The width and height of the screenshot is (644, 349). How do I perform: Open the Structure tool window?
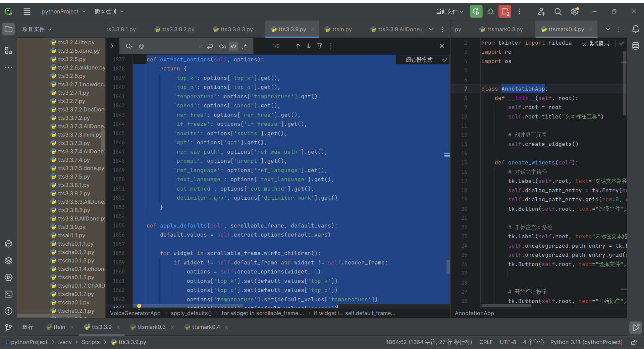pyautogui.click(x=8, y=51)
